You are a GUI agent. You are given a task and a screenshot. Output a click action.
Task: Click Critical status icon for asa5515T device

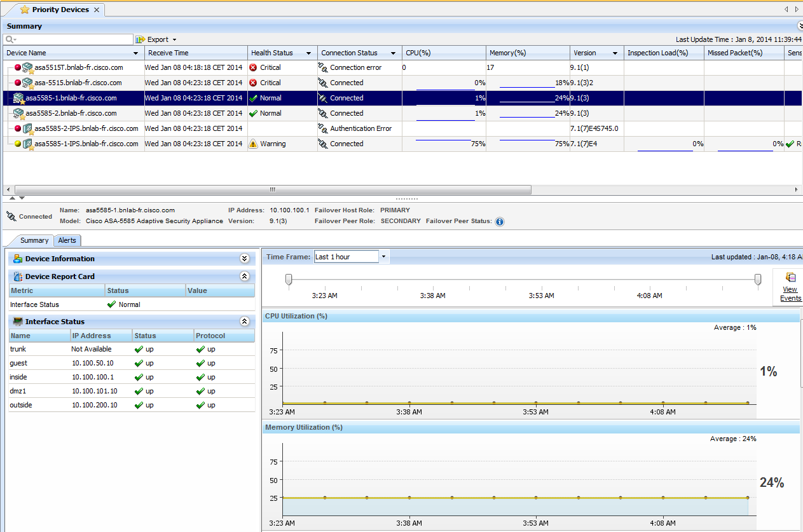click(x=253, y=67)
